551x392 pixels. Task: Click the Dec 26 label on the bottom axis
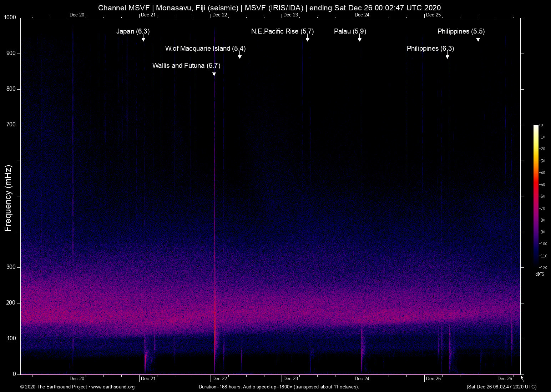point(505,378)
